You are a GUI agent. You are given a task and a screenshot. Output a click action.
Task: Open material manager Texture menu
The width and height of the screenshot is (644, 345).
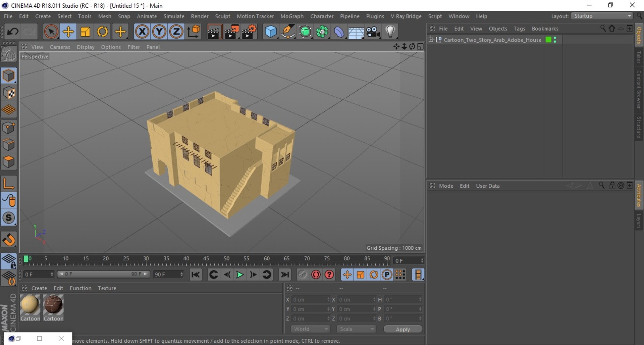(107, 288)
